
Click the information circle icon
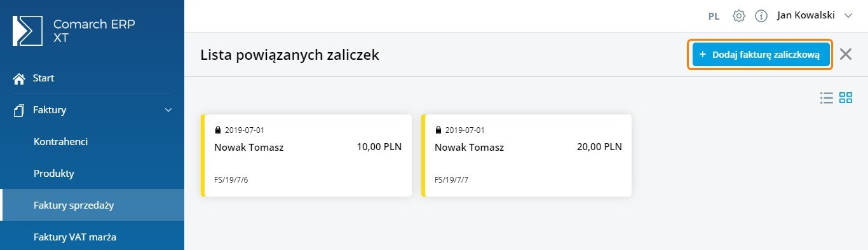pyautogui.click(x=761, y=16)
